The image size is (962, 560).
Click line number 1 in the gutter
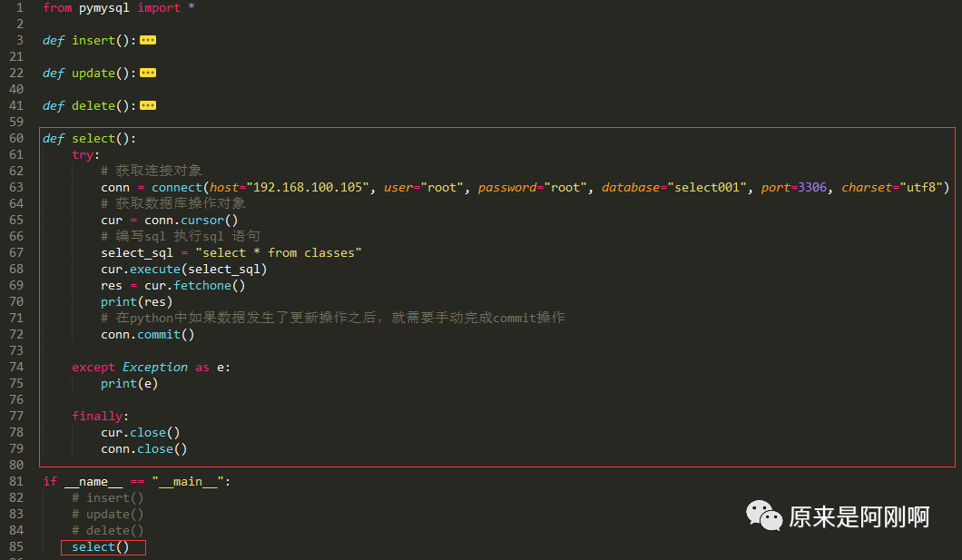coord(20,8)
